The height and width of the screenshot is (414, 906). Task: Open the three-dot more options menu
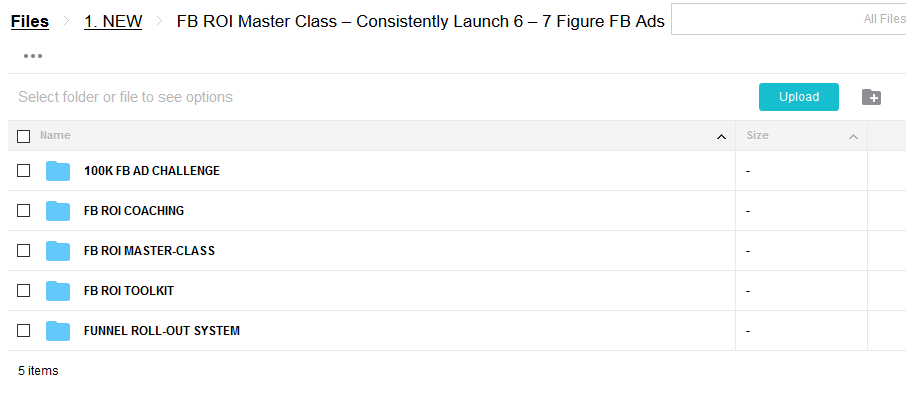coord(33,56)
